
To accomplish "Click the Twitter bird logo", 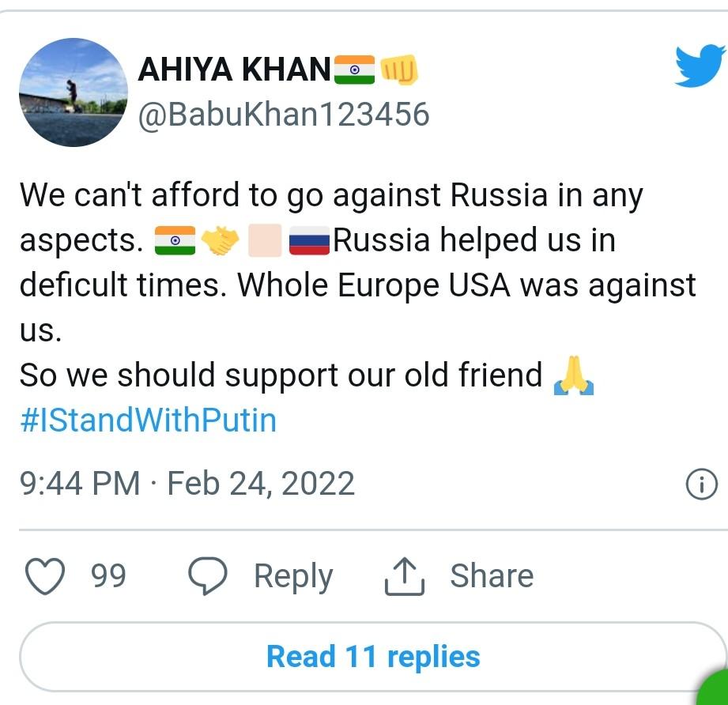I will pos(699,65).
